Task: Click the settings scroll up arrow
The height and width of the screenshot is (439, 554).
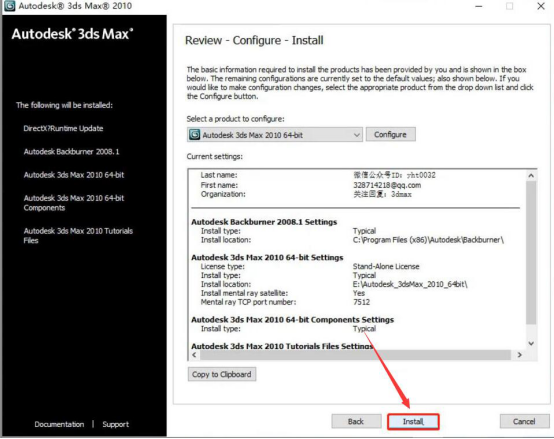Action: pyautogui.click(x=531, y=176)
